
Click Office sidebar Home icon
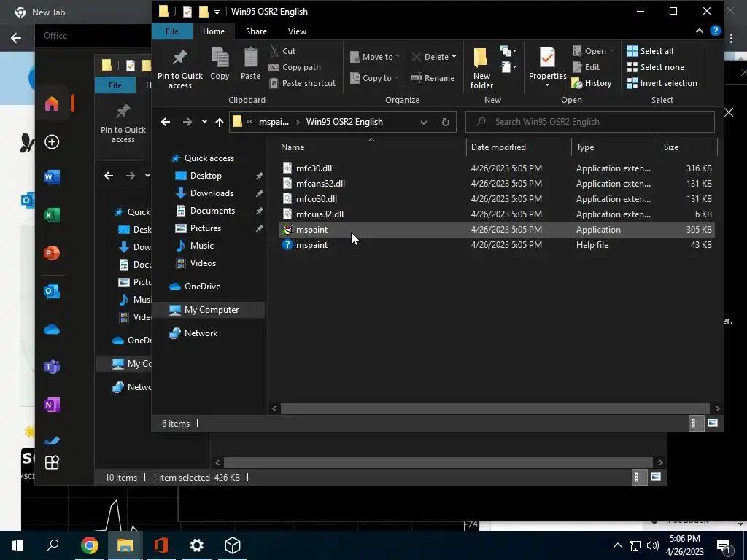[x=52, y=104]
